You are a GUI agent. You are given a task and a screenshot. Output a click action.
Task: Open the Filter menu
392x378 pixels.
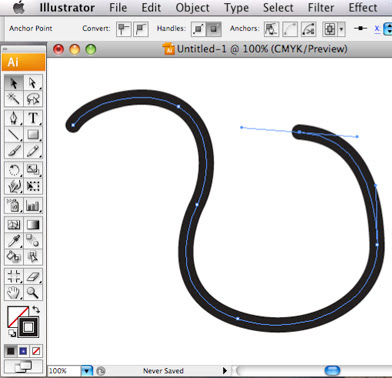(x=321, y=8)
